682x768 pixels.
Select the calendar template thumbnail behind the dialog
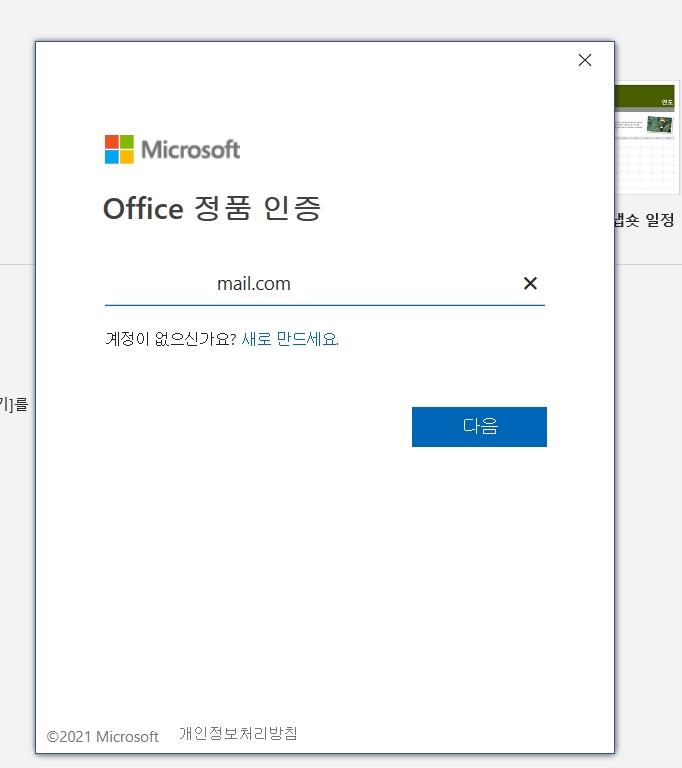click(647, 138)
